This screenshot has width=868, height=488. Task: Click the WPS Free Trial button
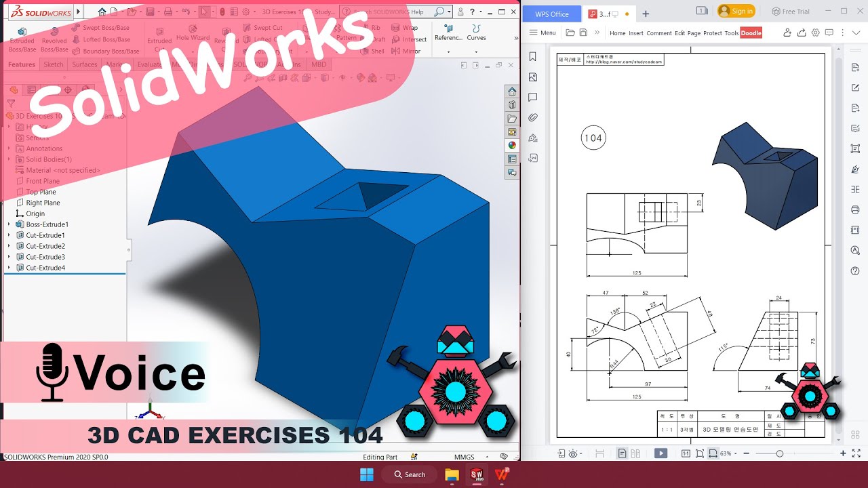(x=791, y=11)
